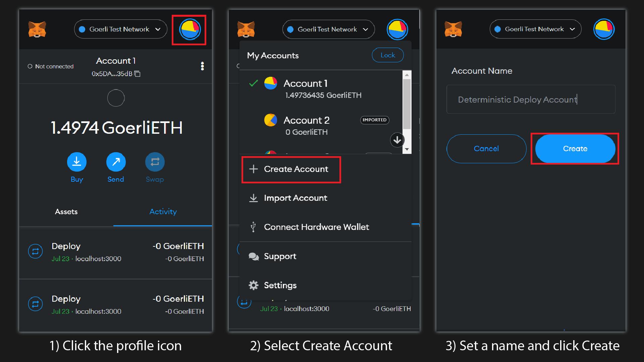Open the Goerli Test Network dropdown
Viewport: 644px width, 362px height.
point(120,29)
